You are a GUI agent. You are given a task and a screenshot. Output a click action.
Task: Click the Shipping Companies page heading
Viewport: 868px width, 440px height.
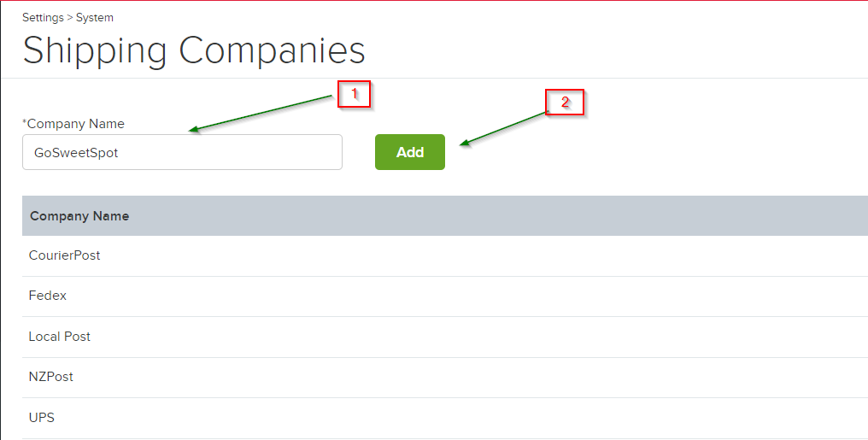194,50
